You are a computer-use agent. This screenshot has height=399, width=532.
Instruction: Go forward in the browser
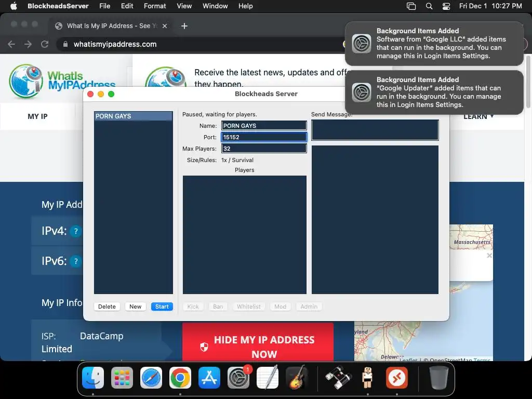pos(28,44)
